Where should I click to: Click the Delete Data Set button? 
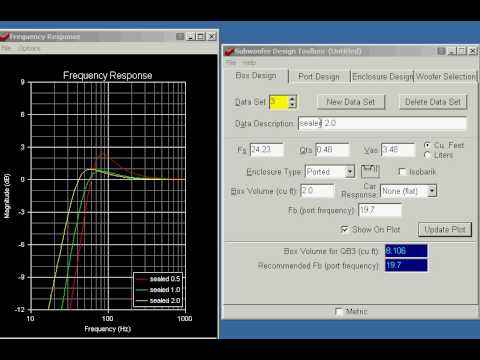433,102
